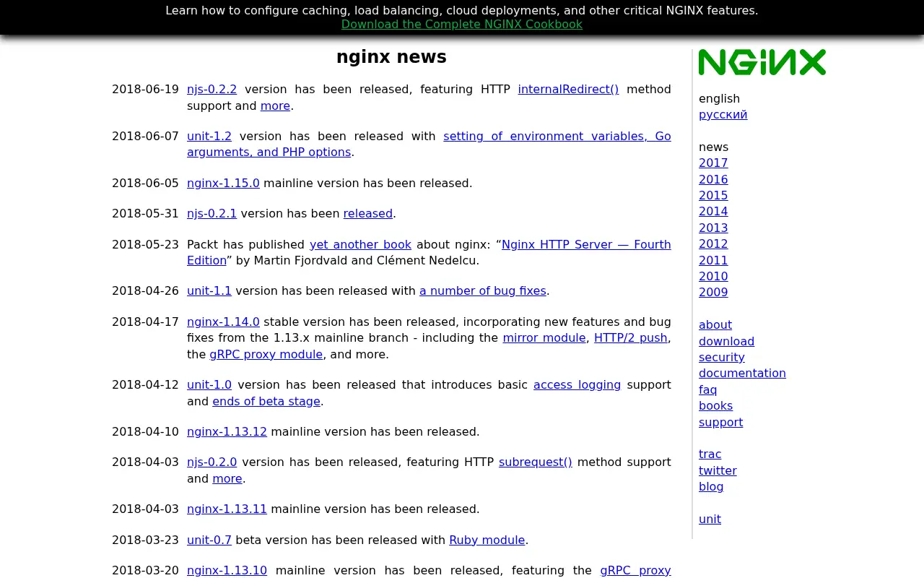
Task: Open the support link
Action: 720,422
